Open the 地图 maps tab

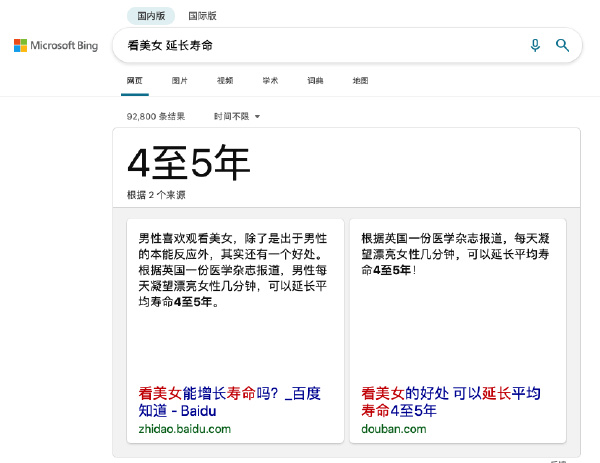[360, 80]
